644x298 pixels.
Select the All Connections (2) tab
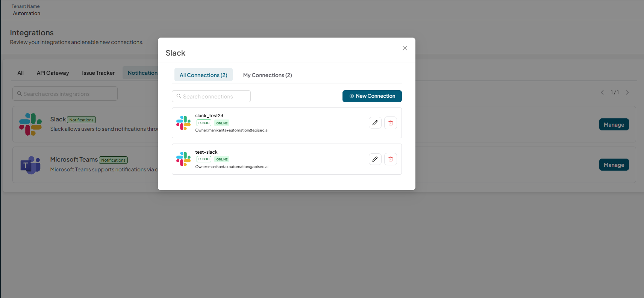[203, 75]
